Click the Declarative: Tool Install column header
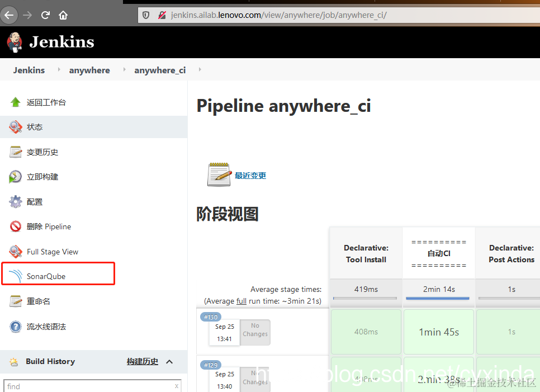 coord(366,253)
